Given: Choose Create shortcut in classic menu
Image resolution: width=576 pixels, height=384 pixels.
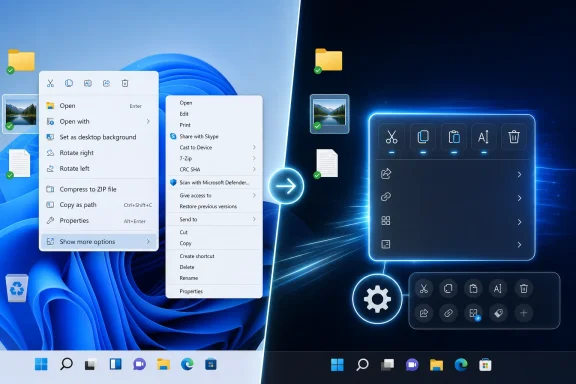Looking at the screenshot, I should [x=214, y=256].
